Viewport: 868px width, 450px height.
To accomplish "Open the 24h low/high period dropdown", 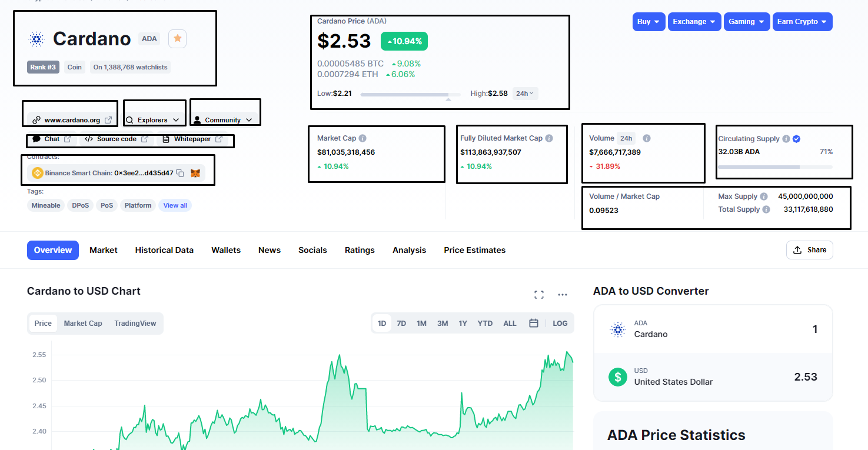I will 525,93.
